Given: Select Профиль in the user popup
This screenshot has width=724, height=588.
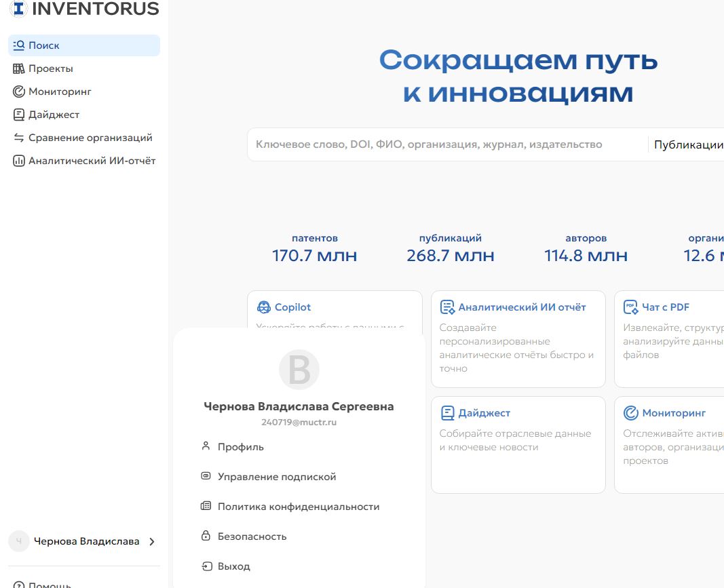Looking at the screenshot, I should 240,447.
